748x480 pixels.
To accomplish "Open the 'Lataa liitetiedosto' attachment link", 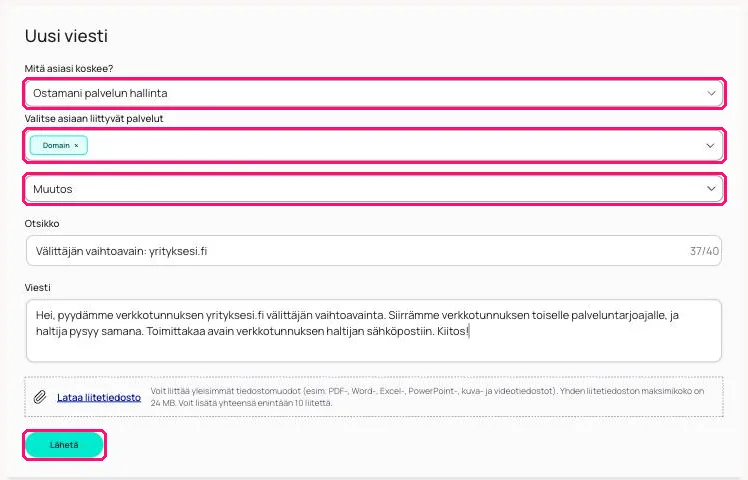I will coord(99,397).
